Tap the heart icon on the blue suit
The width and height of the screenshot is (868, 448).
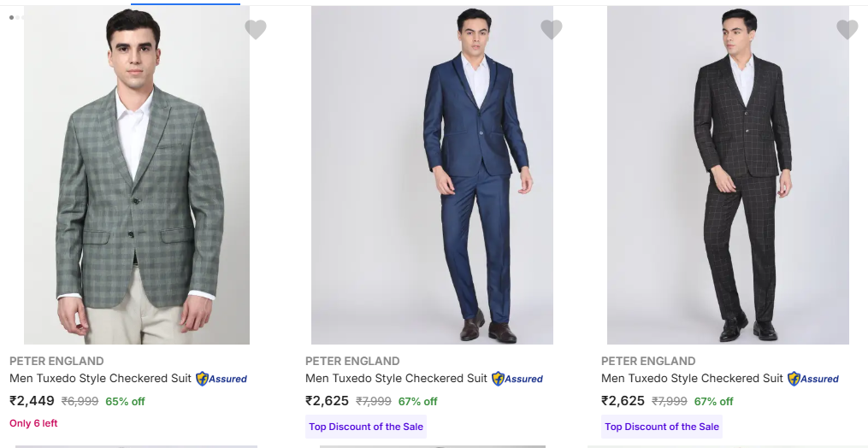tap(552, 30)
